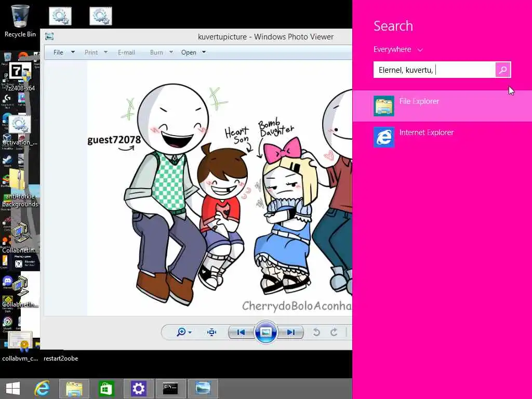Open the Windows Start button
The image size is (532, 399).
[x=13, y=389]
